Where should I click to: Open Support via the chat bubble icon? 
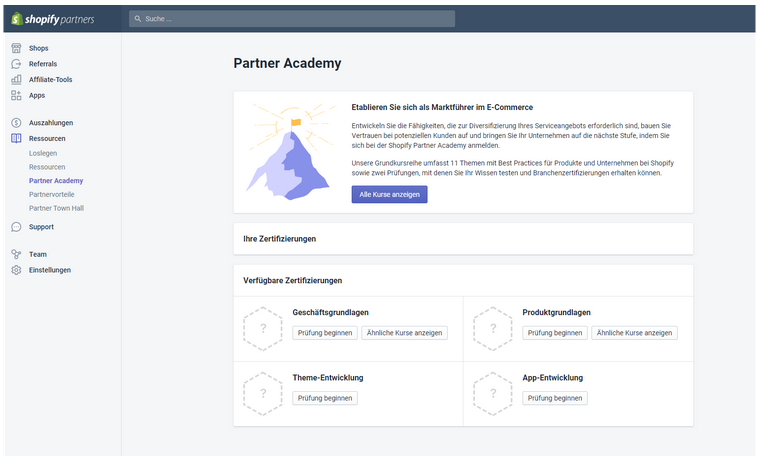point(16,227)
